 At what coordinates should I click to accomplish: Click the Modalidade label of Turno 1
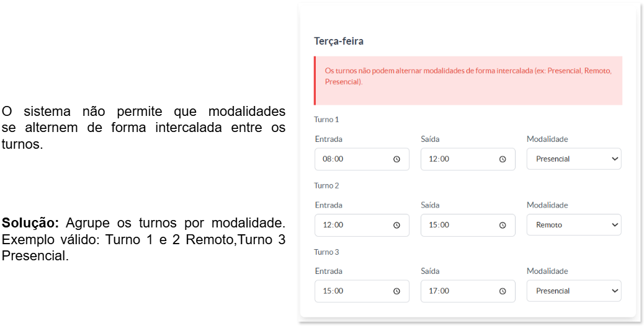point(547,139)
